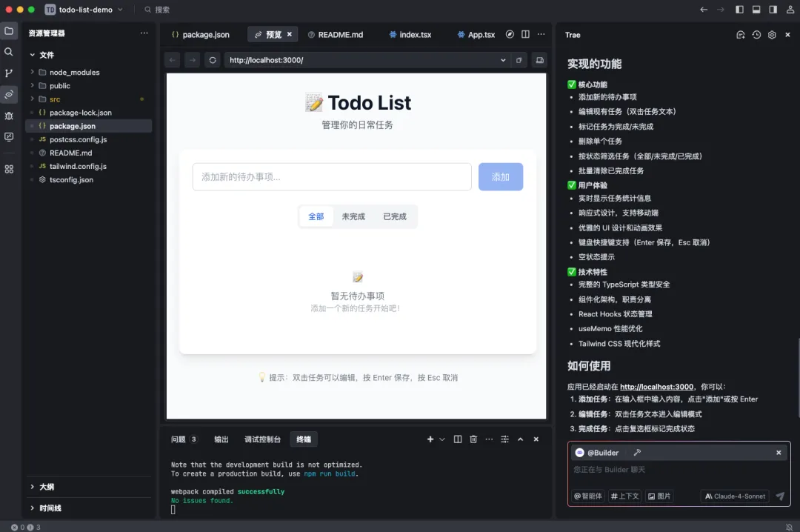Kill terminal with trash icon

(x=473, y=439)
